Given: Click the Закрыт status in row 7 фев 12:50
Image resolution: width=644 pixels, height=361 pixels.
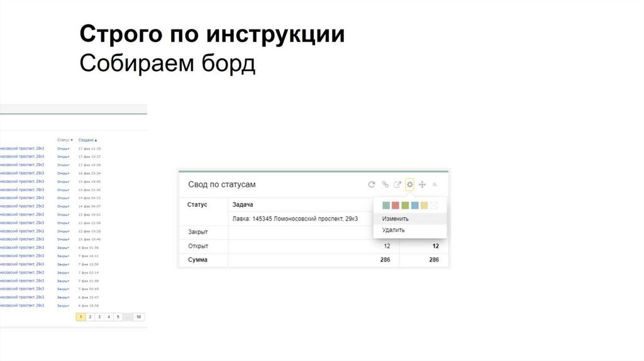Looking at the screenshot, I should (x=64, y=265).
